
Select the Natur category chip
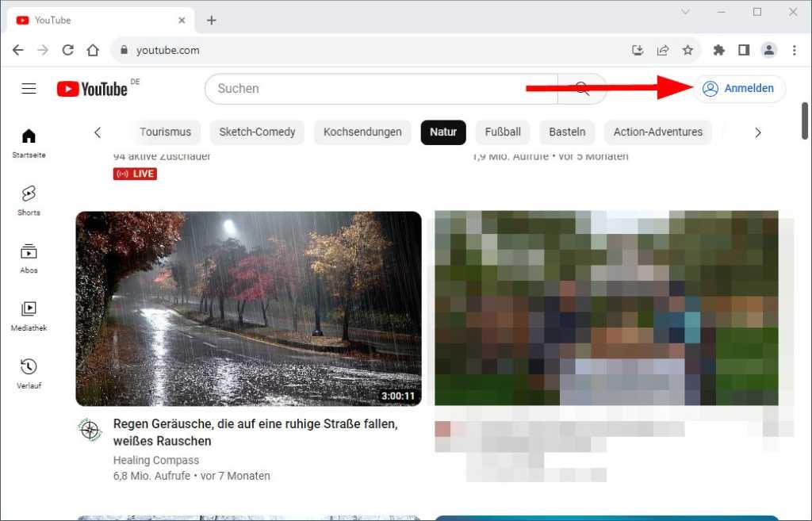(443, 132)
